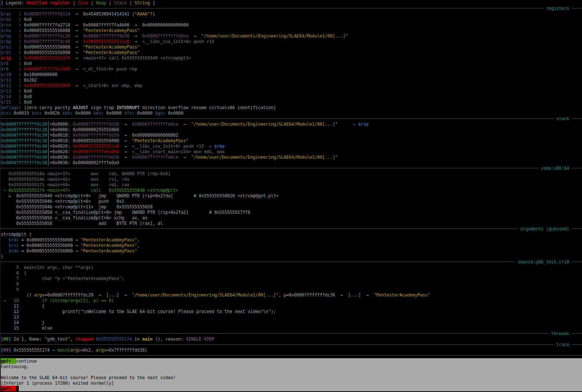582x392 pixels.
Task: Click the '<main+37>' disassembly line
Action: [x=89, y=174]
